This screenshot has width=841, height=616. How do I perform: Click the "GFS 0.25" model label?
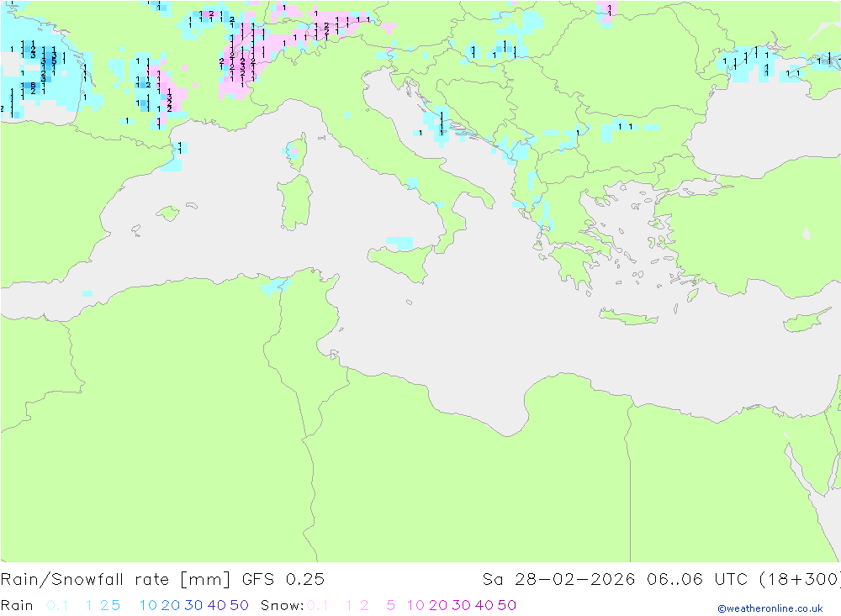tap(283, 580)
